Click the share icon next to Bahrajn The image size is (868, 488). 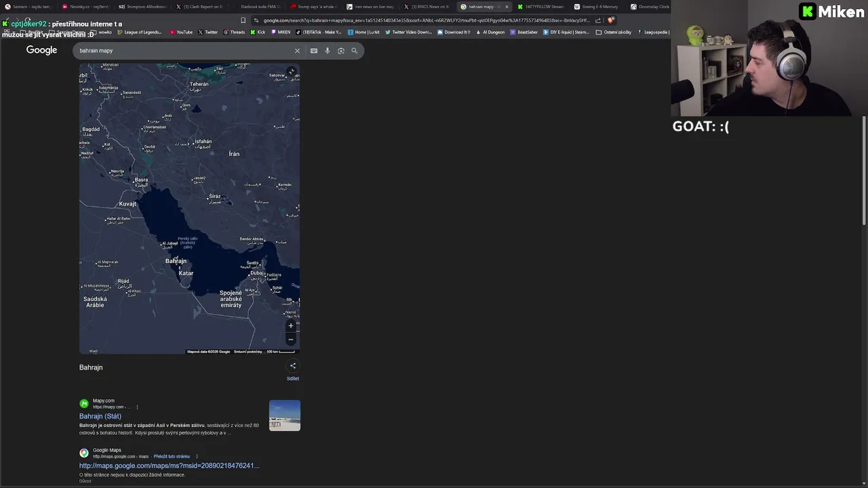(x=293, y=366)
